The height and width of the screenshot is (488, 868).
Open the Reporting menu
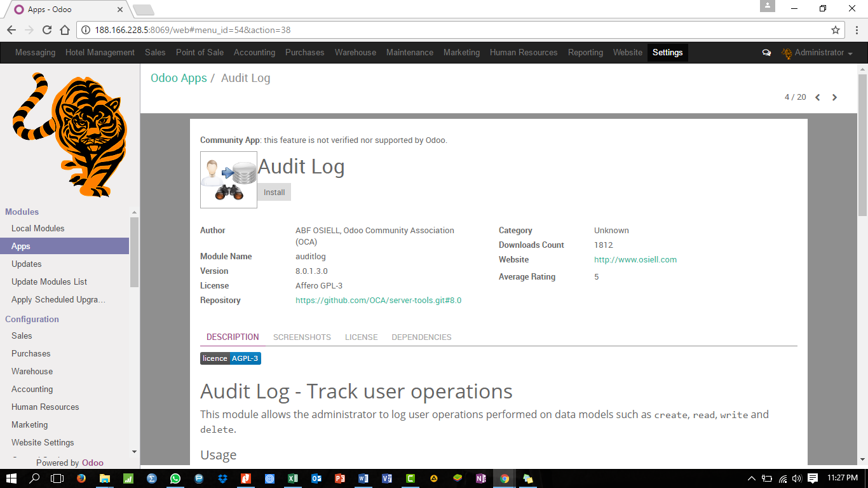pos(585,53)
